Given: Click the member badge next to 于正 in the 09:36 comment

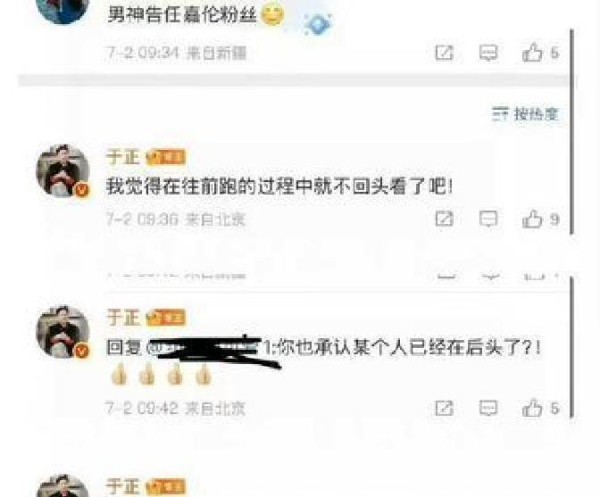Looking at the screenshot, I should tap(166, 157).
